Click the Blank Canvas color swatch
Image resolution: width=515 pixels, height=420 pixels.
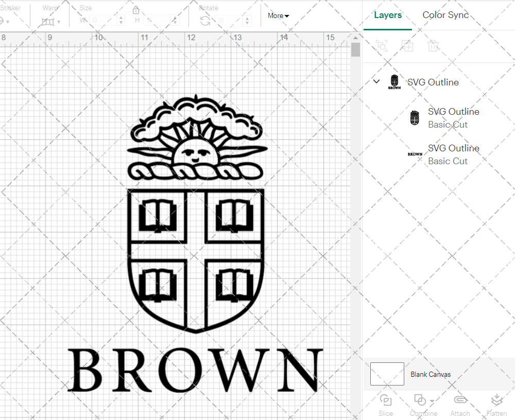coord(386,374)
